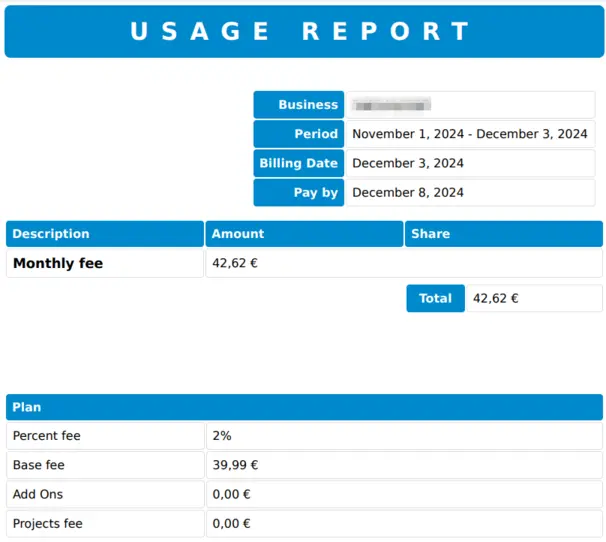Select the Percent fee label
This screenshot has height=542, width=606.
click(x=47, y=436)
